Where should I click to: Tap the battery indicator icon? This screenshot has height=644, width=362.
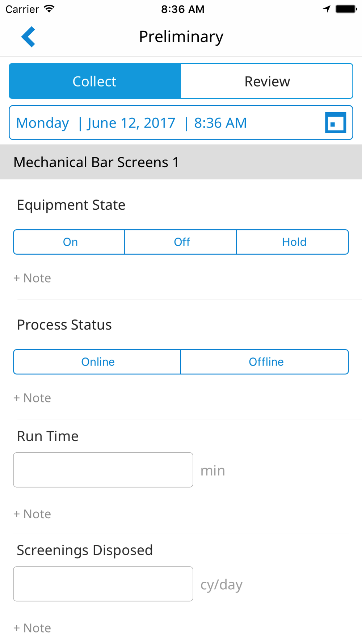[346, 9]
